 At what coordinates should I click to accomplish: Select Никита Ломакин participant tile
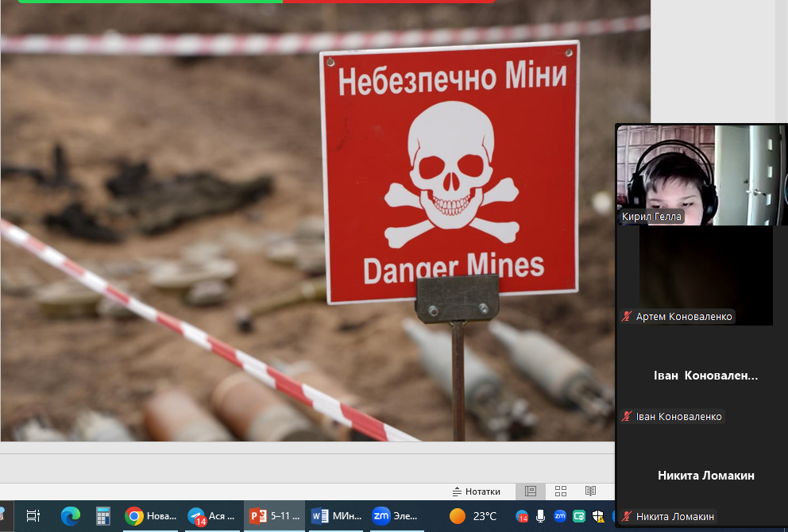click(x=701, y=476)
